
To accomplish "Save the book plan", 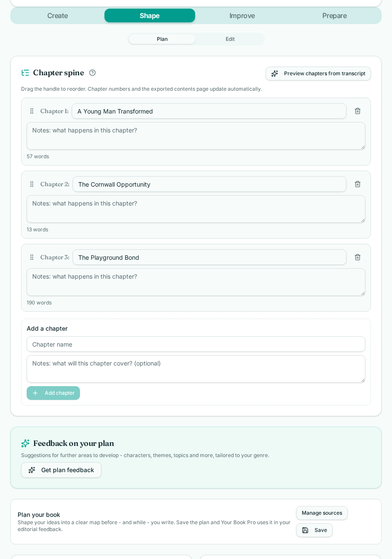I will [x=314, y=530].
